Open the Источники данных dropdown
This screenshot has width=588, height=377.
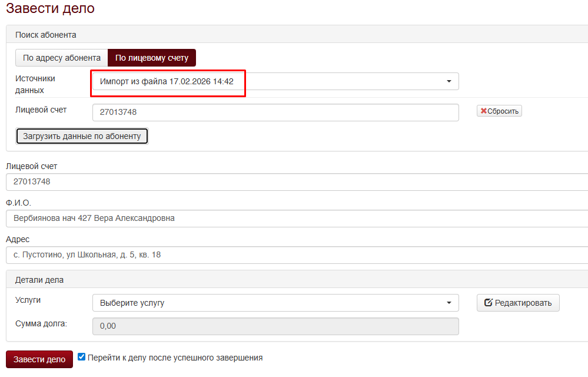275,81
